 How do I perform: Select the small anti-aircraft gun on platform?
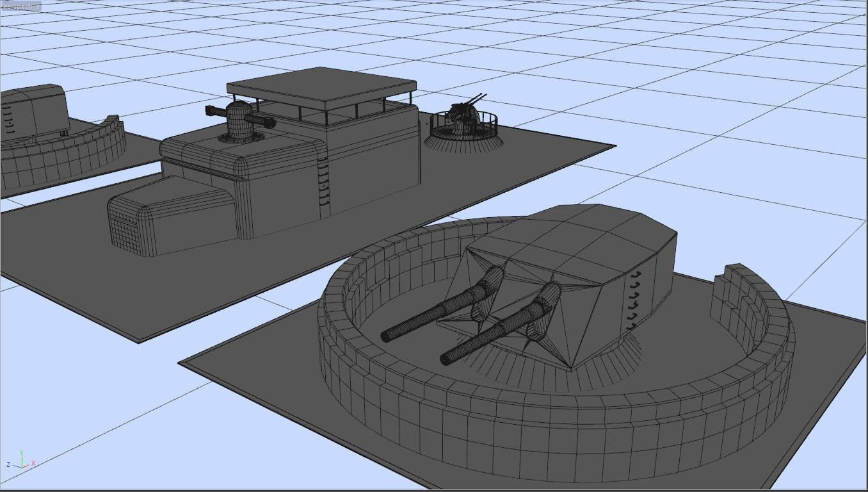pos(464,123)
